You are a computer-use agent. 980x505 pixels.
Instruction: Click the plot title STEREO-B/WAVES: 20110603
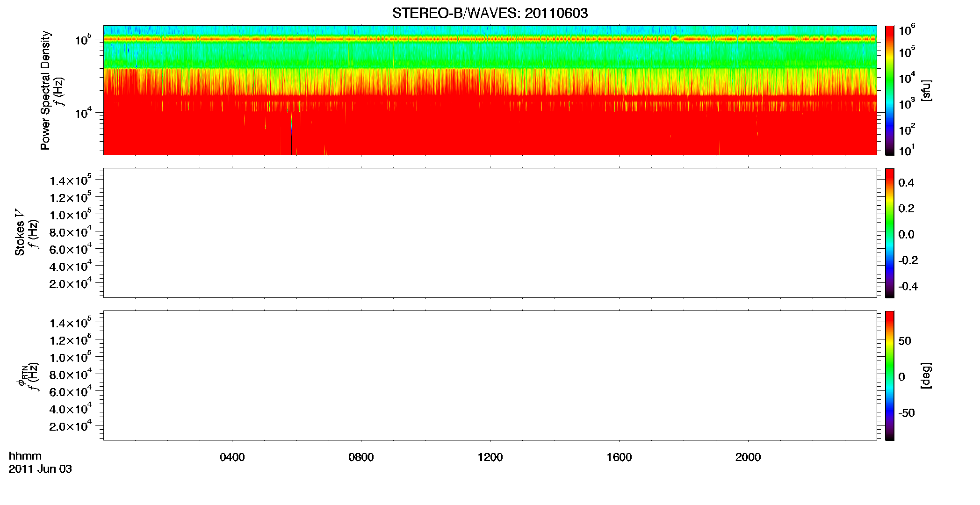point(490,13)
